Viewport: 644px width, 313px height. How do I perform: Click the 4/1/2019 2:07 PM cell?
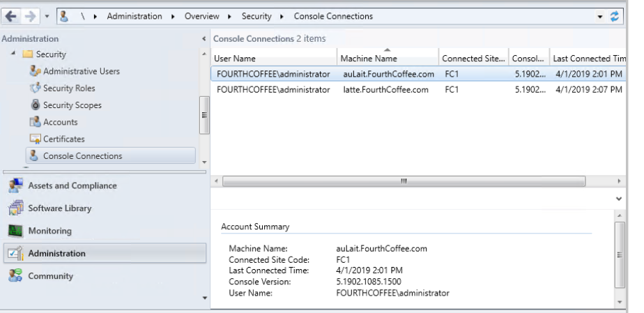pos(588,89)
